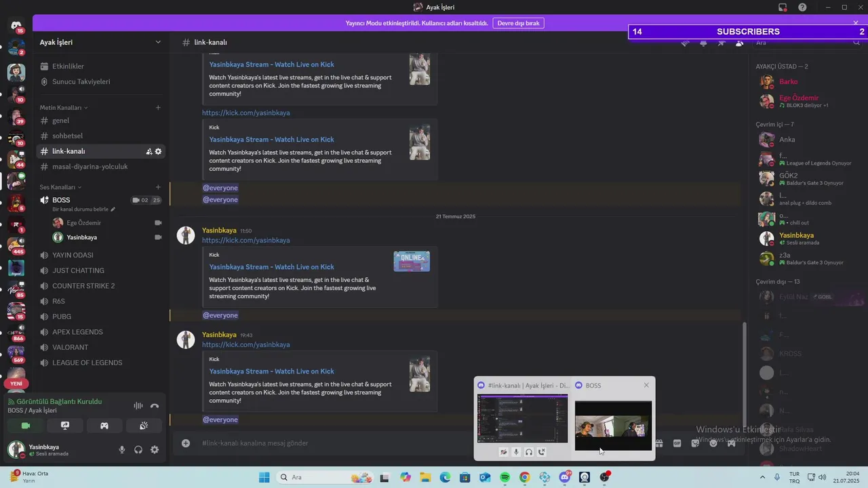Toggle mute in taskbar preview toolbar
The image size is (868, 488).
point(516,452)
